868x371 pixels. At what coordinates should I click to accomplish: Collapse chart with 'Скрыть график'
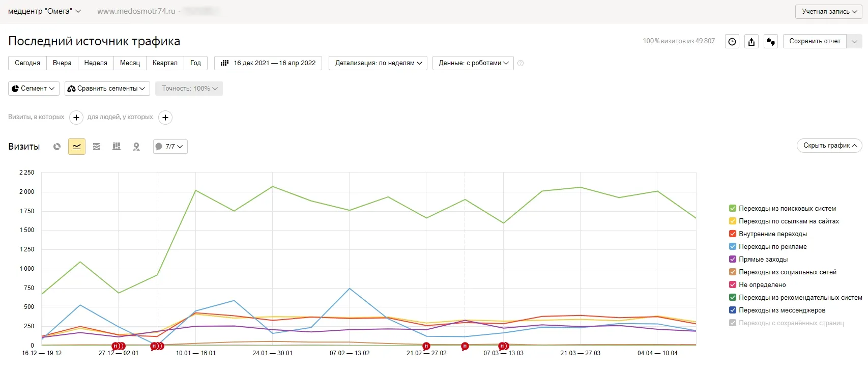(829, 146)
